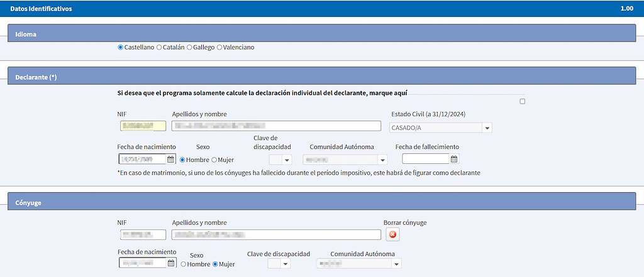Viewport: 644px width, 277px height.
Task: Select Castellano language
Action: [120, 47]
